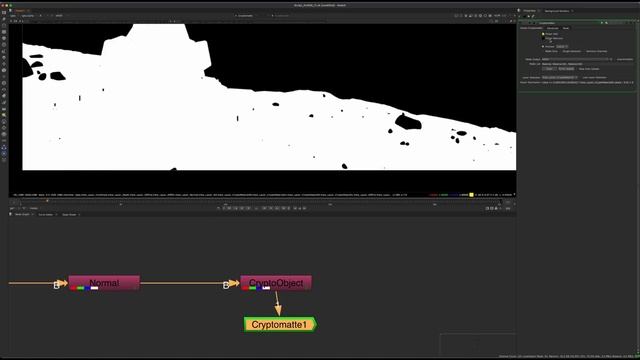Open the Advanced tab of Cryptomatte properties

553,28
